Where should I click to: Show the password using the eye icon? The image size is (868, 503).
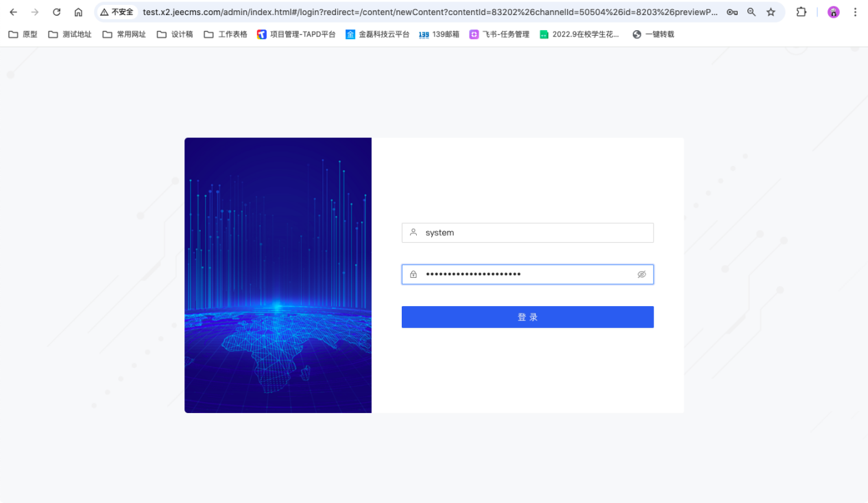coord(642,274)
